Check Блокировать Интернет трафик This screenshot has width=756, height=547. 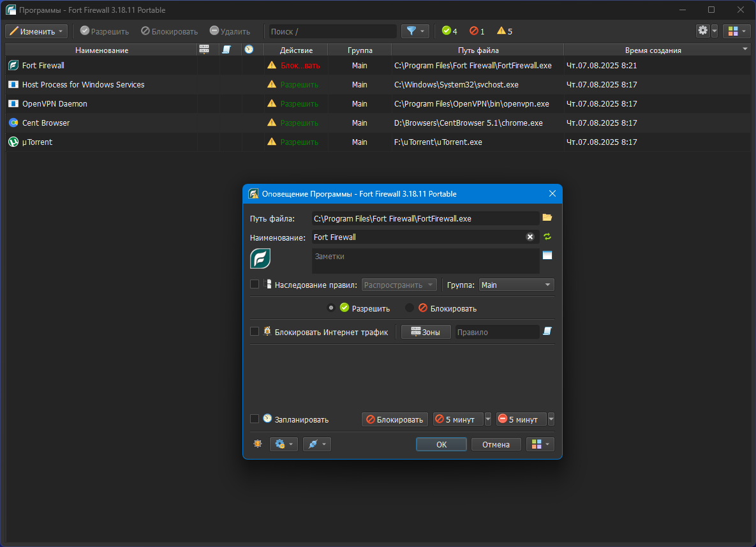coord(255,331)
